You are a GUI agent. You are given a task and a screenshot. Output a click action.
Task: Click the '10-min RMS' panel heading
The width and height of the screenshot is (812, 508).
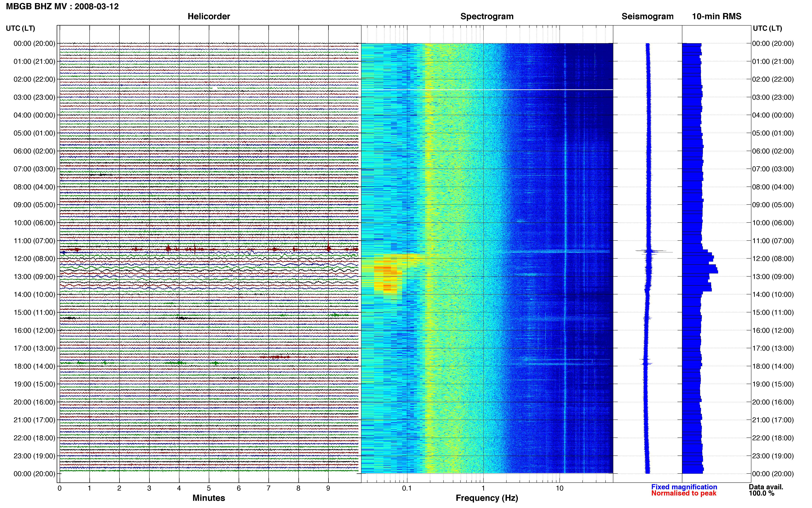[x=717, y=16]
